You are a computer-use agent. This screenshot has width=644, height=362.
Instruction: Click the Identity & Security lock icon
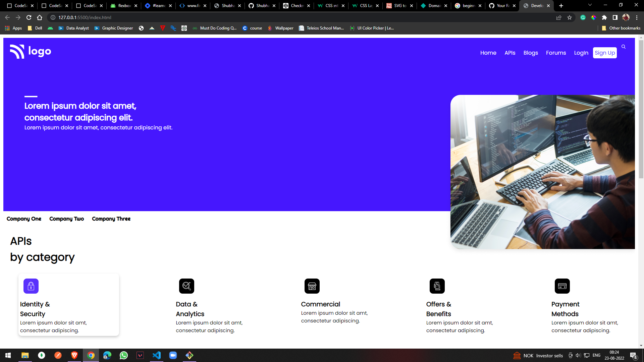click(31, 286)
